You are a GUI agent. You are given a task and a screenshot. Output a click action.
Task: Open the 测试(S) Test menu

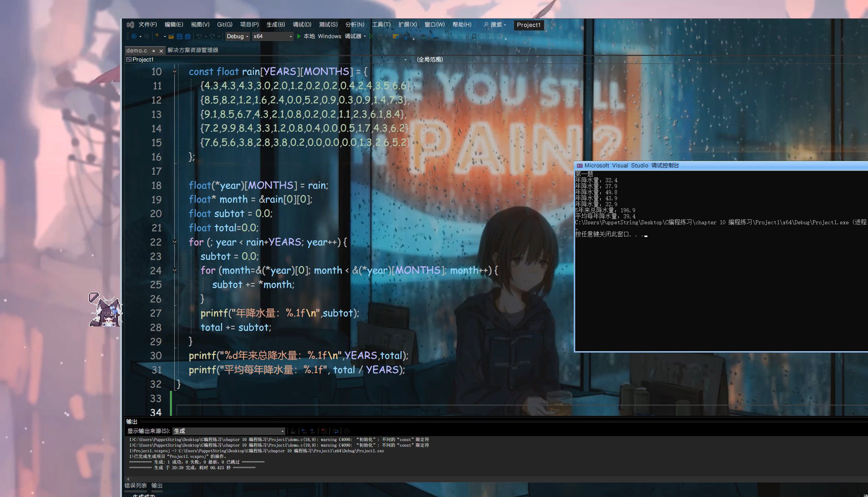pos(328,24)
